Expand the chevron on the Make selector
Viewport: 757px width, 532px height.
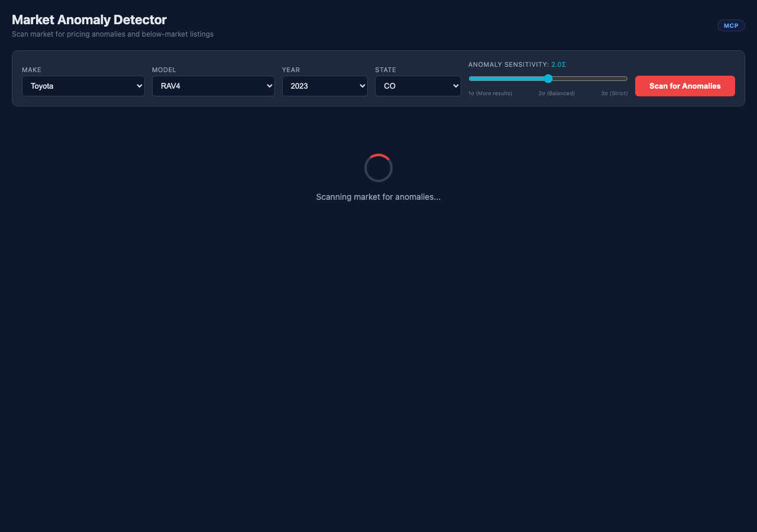(x=138, y=86)
